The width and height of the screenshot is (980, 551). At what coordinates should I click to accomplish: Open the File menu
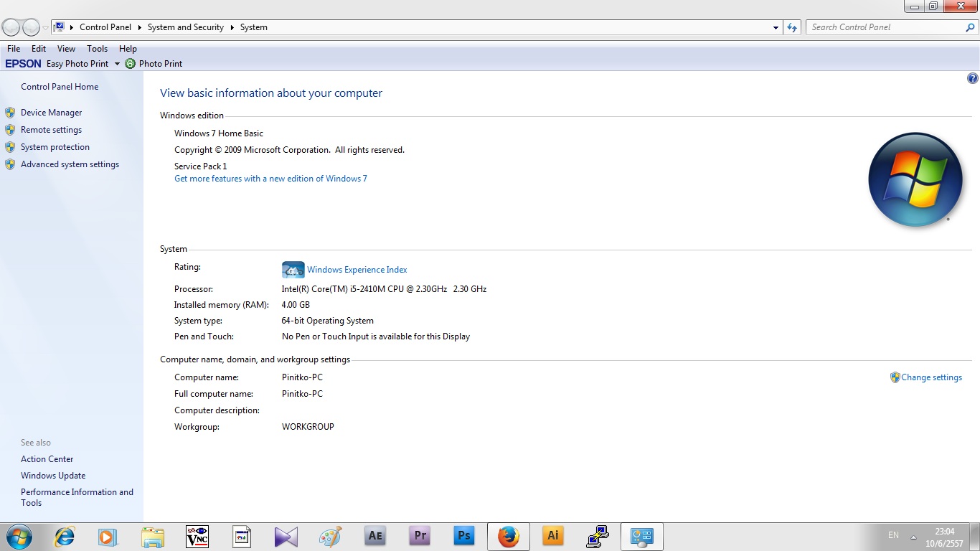[14, 49]
